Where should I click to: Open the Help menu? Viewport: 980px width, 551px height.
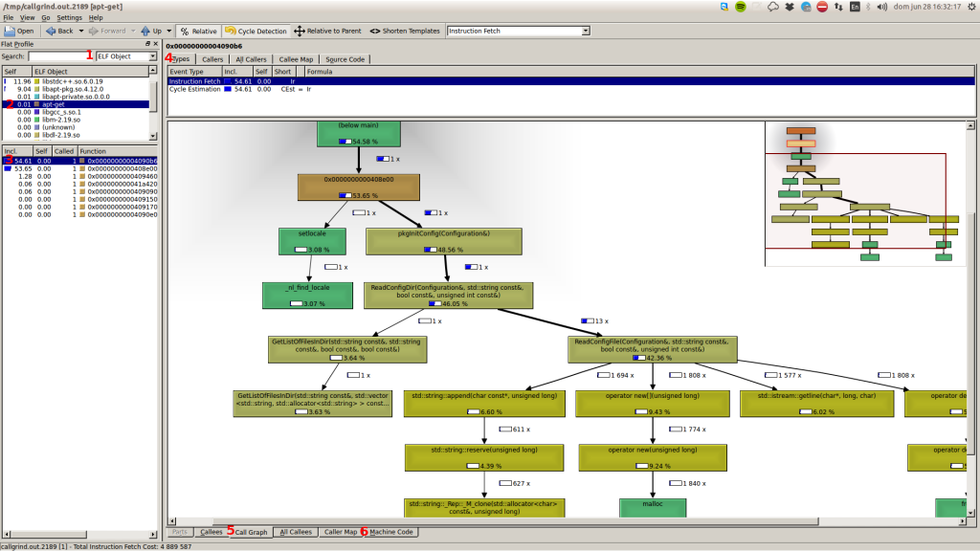click(96, 17)
